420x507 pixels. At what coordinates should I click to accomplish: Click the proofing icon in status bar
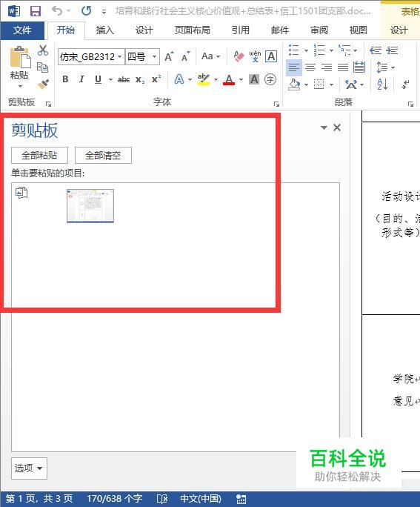162,499
